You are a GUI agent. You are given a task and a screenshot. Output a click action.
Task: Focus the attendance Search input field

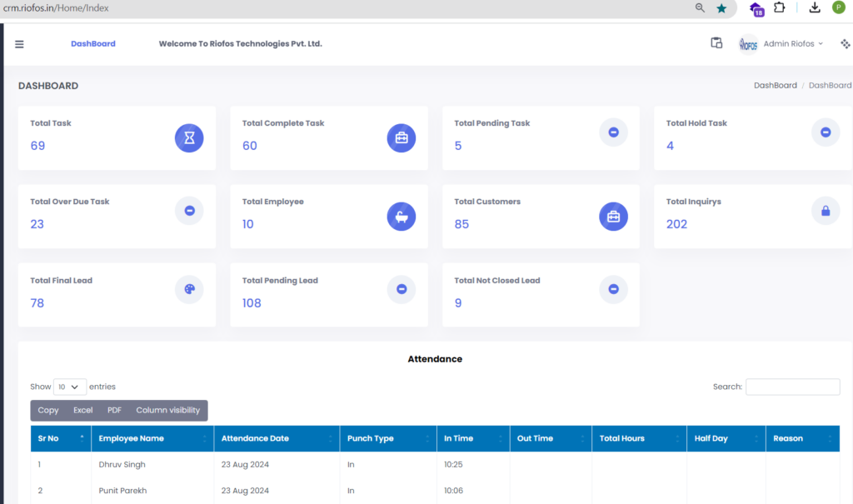tap(792, 387)
